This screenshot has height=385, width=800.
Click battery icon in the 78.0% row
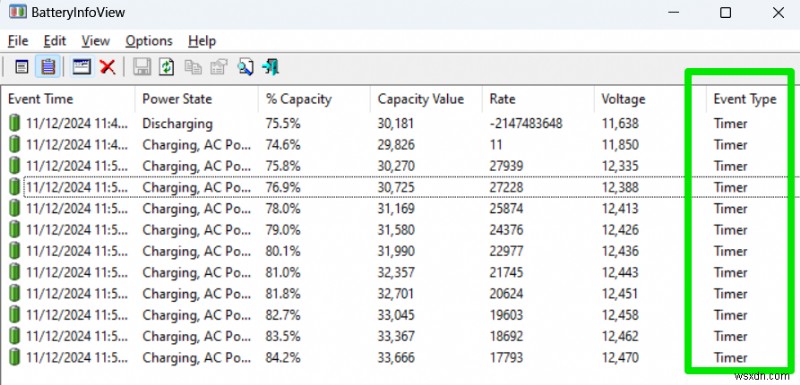[x=15, y=209]
